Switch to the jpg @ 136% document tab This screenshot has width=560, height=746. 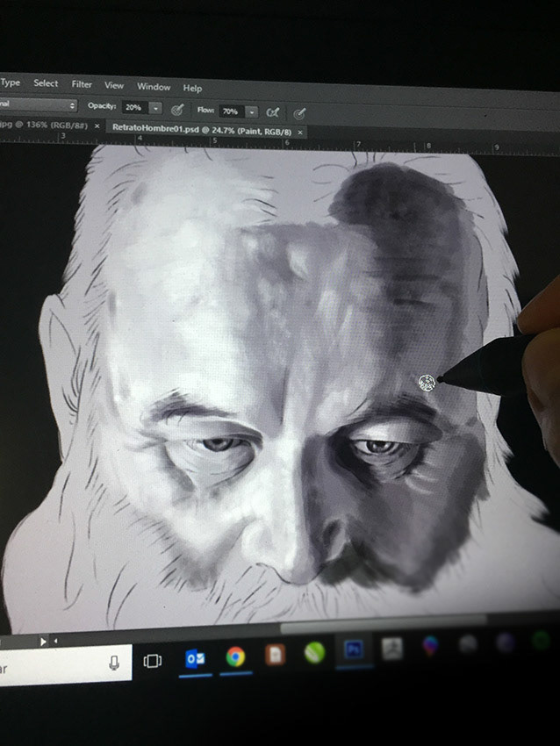pyautogui.click(x=44, y=126)
